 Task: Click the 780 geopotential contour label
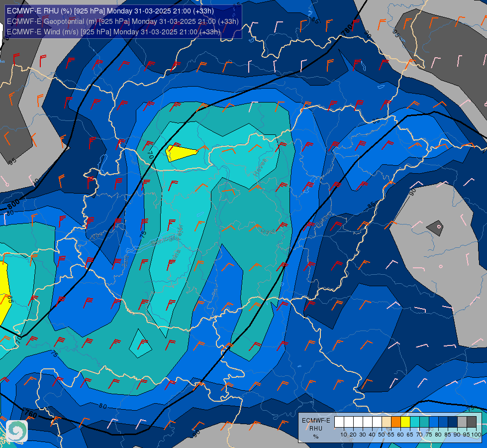[347, 30]
